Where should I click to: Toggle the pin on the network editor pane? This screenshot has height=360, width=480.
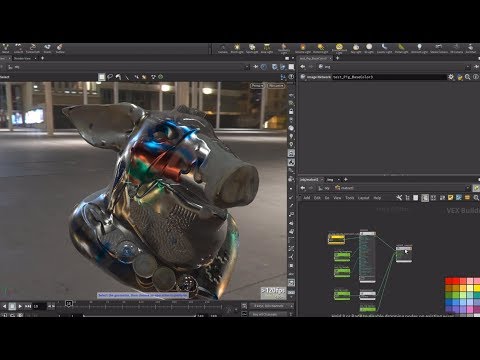click(476, 188)
